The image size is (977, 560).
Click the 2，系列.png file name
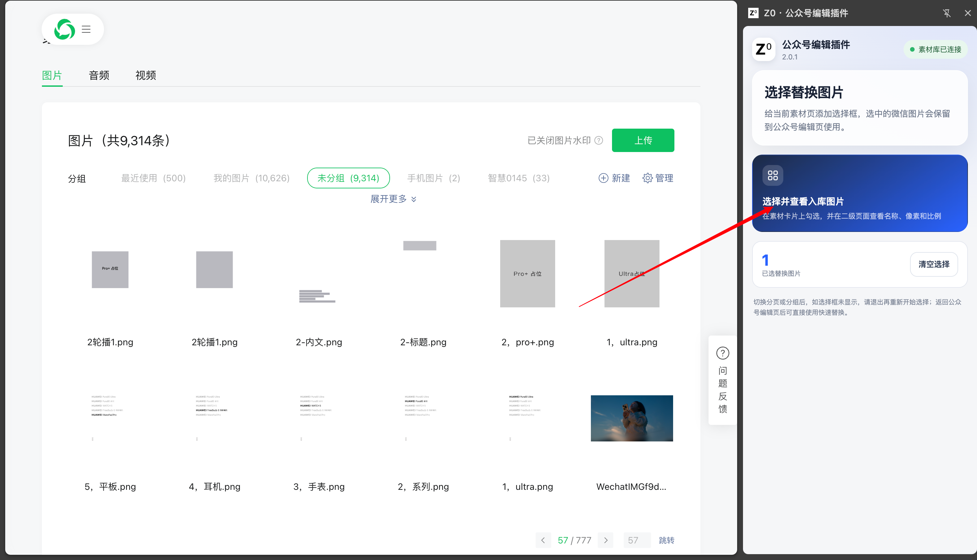point(423,487)
